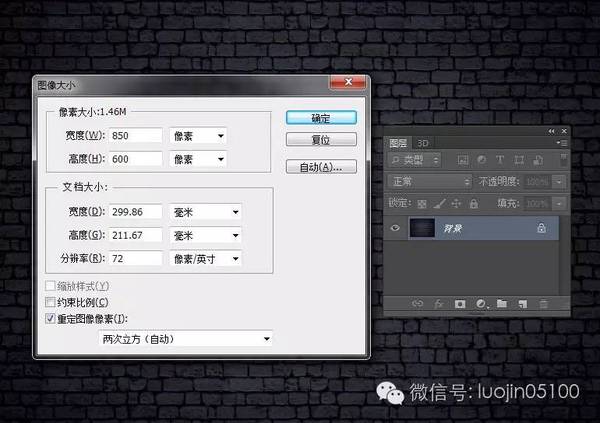Click the fill value field 100%

(538, 204)
